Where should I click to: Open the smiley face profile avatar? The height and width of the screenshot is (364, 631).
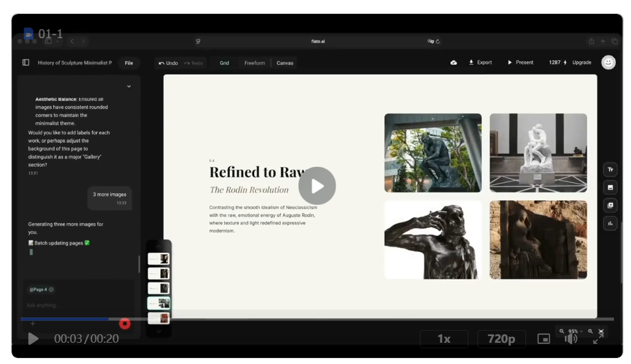[x=608, y=62]
